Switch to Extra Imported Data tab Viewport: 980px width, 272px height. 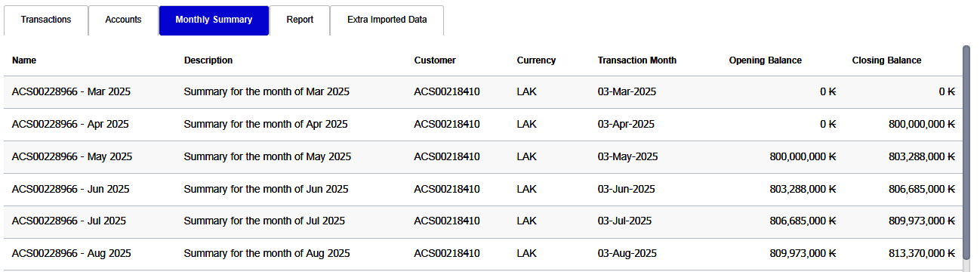point(387,20)
